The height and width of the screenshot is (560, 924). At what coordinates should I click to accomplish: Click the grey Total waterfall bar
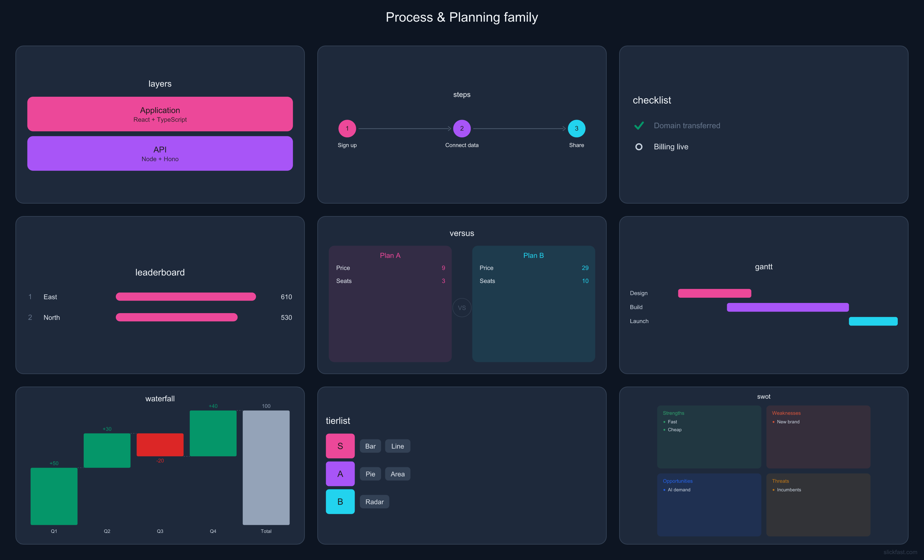pos(266,468)
